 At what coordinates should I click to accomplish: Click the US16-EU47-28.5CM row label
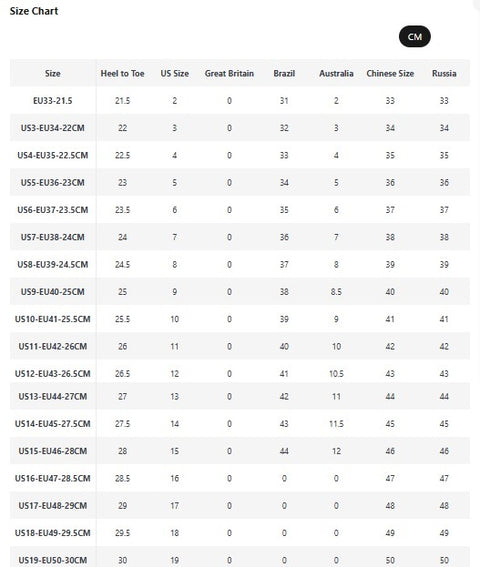click(53, 478)
